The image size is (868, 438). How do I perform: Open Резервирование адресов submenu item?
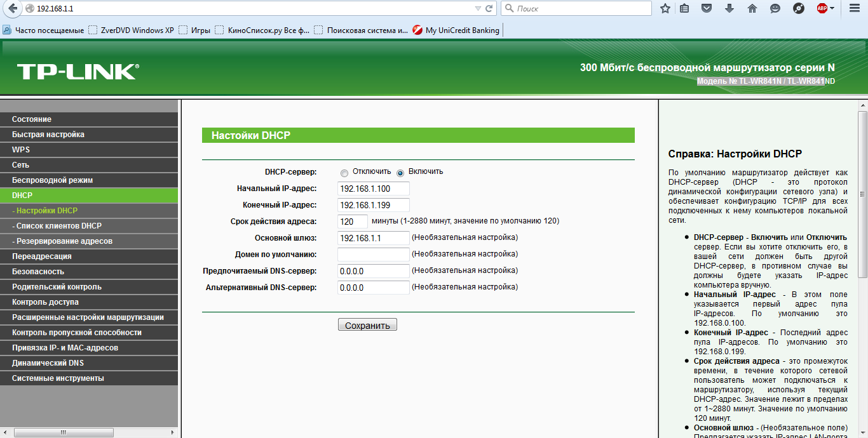(89, 241)
